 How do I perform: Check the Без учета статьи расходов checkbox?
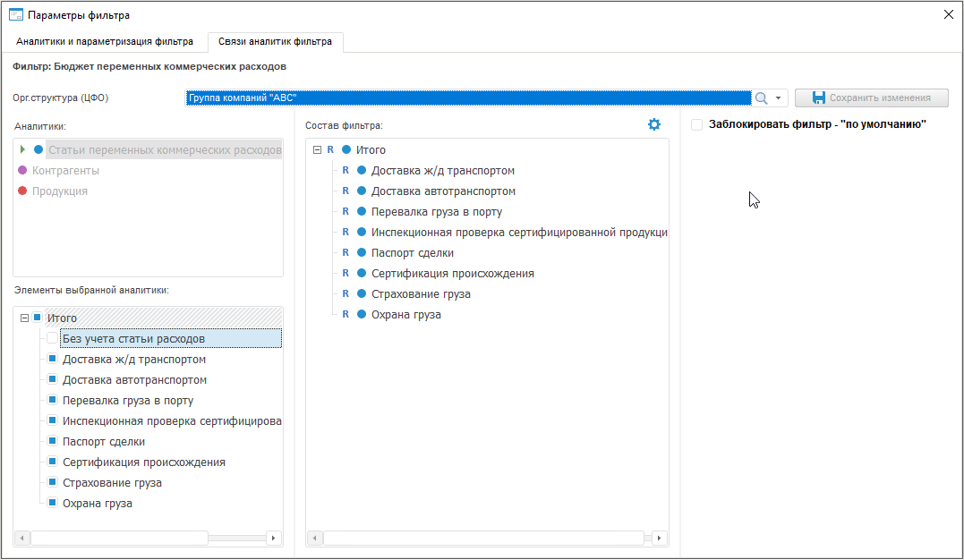pos(52,339)
